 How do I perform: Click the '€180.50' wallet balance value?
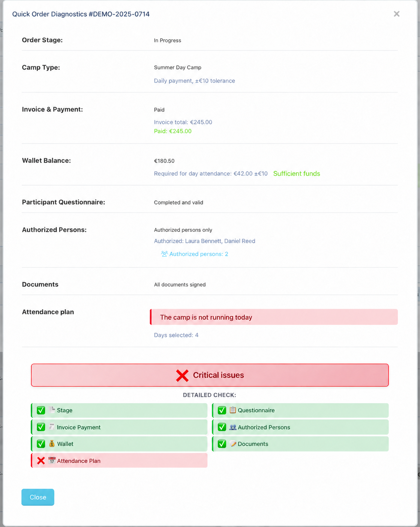point(164,161)
